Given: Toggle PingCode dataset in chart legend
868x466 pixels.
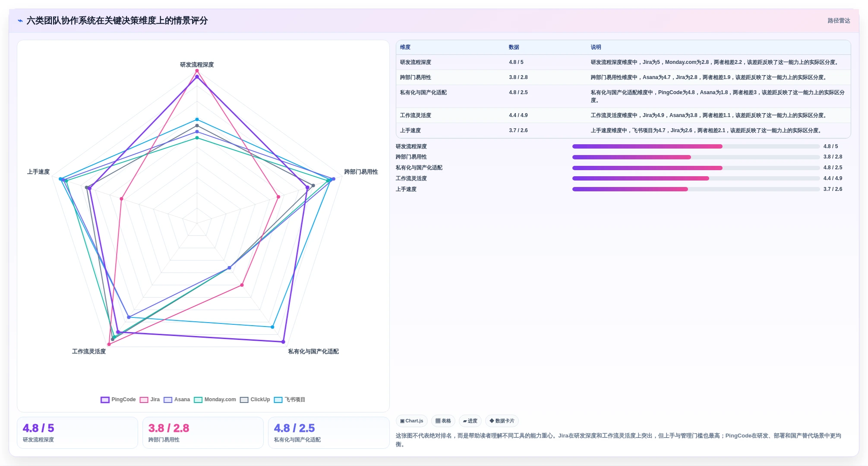Looking at the screenshot, I should point(118,399).
